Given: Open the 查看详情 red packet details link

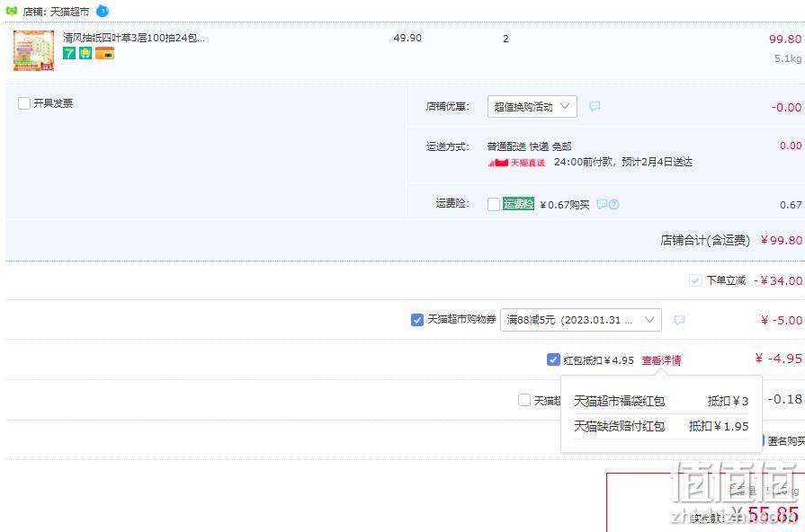Looking at the screenshot, I should click(x=661, y=360).
